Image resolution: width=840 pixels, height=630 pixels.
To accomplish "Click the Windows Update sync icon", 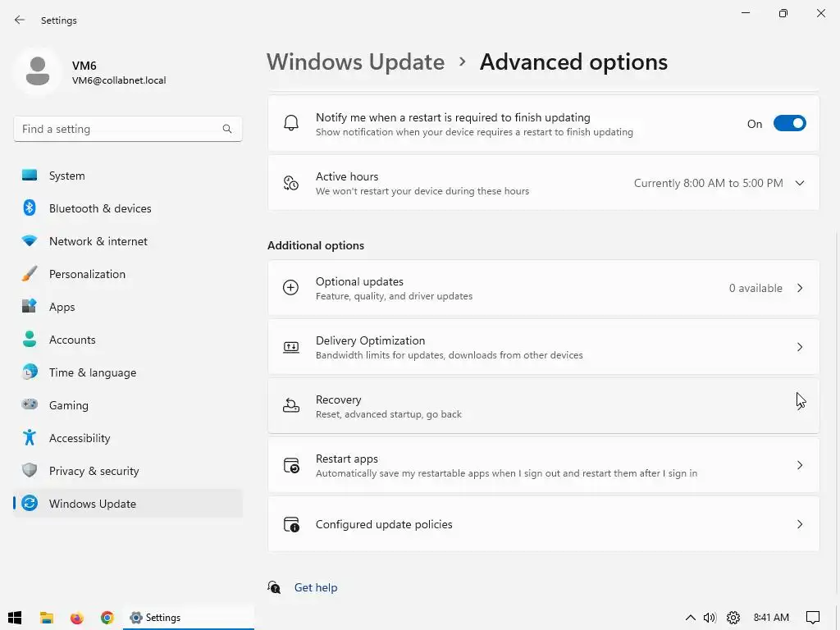I will coord(30,503).
